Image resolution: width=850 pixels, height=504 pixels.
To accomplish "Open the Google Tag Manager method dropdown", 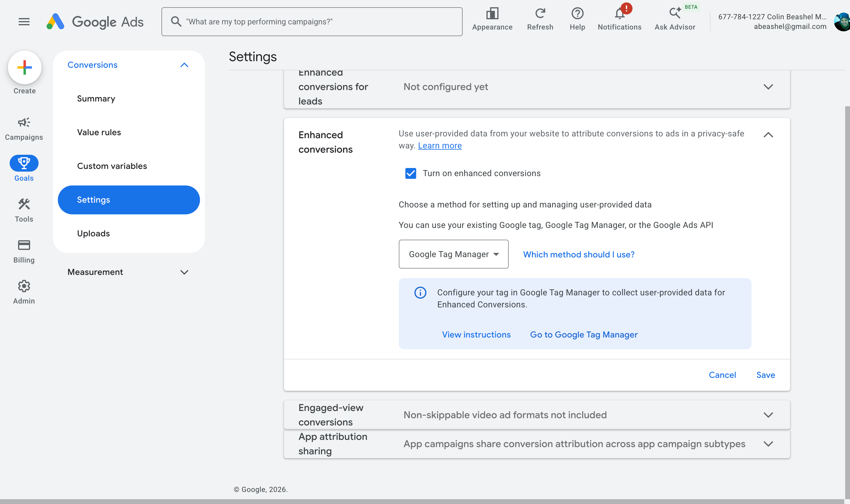I will coord(453,254).
